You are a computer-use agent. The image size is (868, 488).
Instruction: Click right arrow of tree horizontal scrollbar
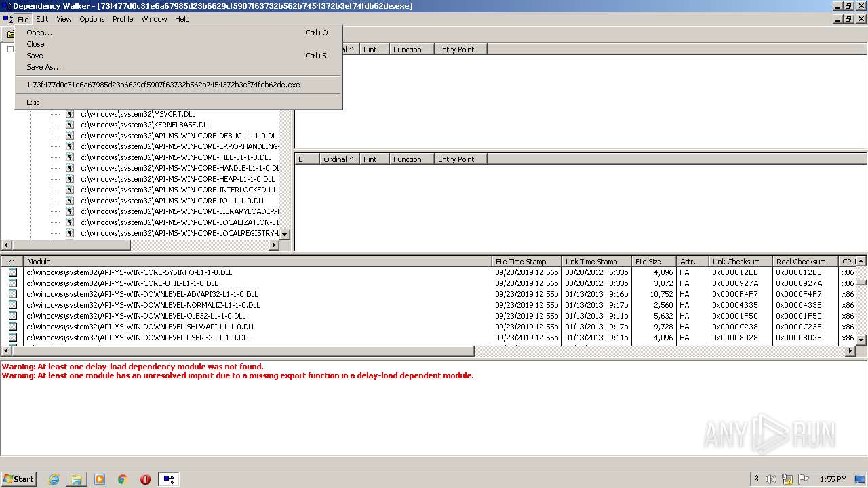274,245
